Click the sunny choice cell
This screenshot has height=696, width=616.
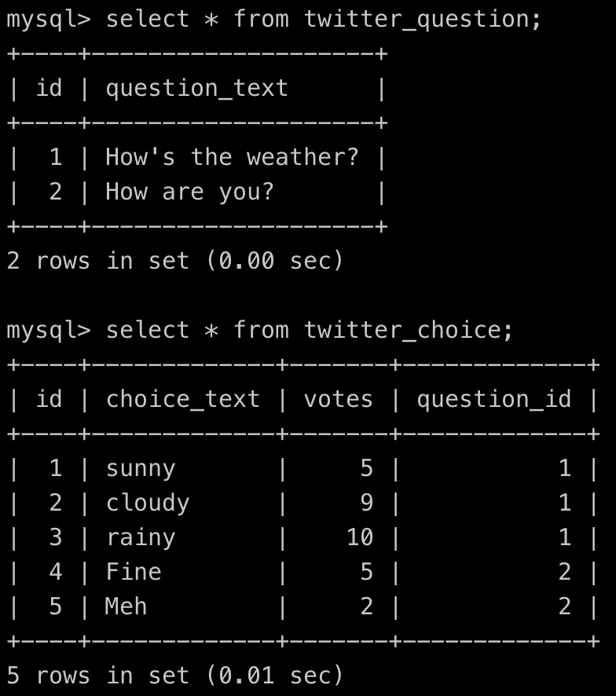click(141, 469)
